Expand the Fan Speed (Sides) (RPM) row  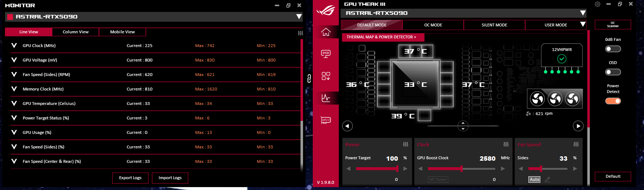[14, 75]
